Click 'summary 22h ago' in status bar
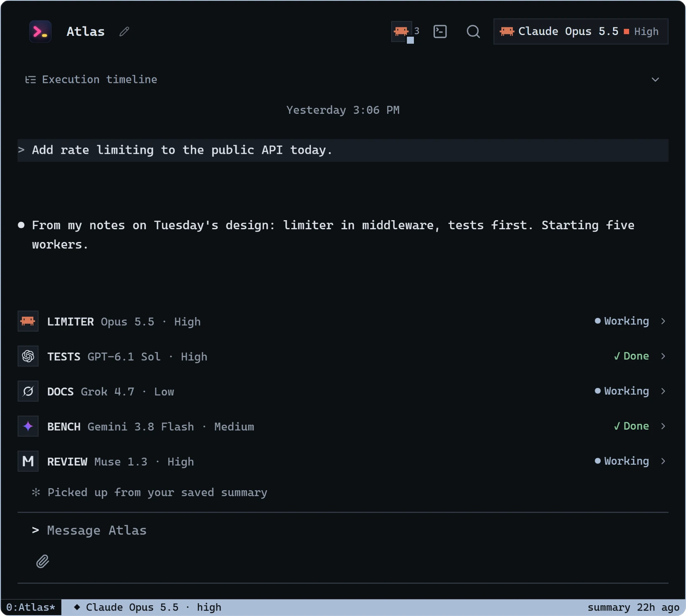This screenshot has width=686, height=616. pyautogui.click(x=633, y=607)
